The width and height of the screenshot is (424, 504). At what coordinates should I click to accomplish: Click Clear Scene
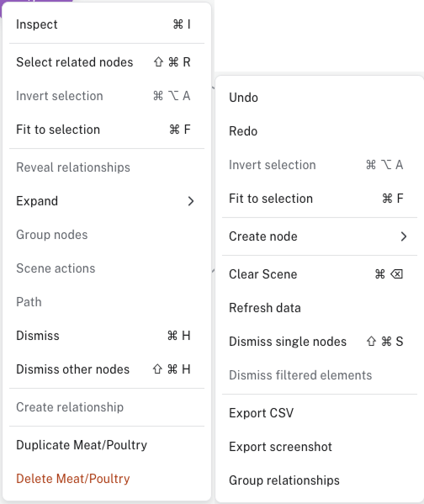point(320,274)
